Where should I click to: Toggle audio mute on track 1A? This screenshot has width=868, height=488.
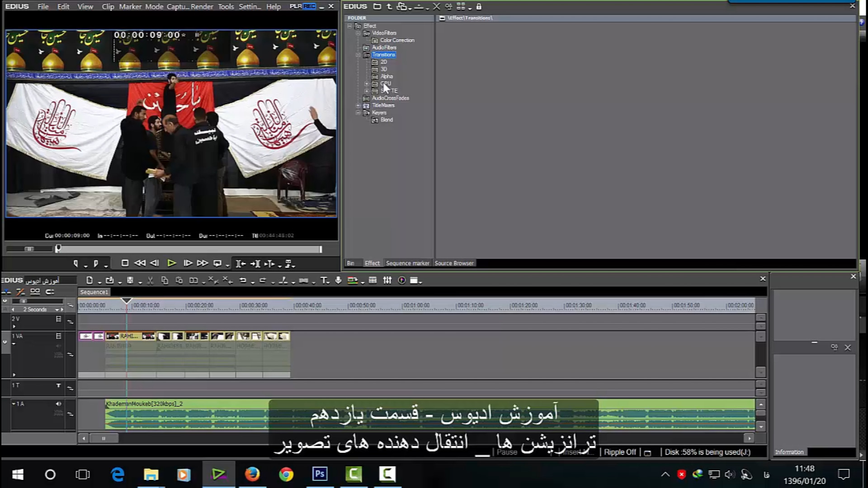coord(58,404)
